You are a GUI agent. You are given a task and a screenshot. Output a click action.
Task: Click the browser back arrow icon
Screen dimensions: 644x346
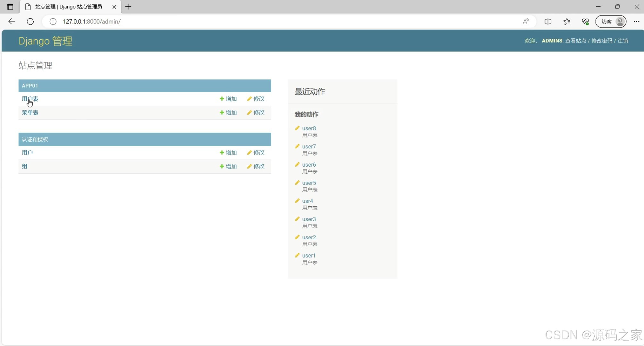[x=12, y=21]
